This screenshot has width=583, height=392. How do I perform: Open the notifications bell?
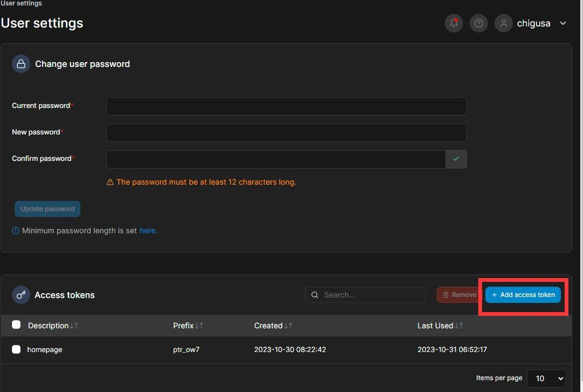(x=453, y=23)
